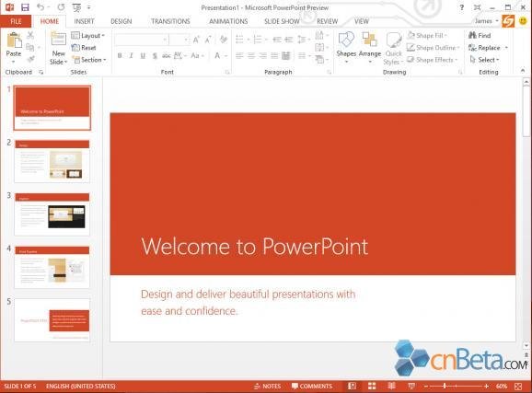Open COMMENTS pane from status bar
Screen dimensions: 532x393
pos(312,387)
